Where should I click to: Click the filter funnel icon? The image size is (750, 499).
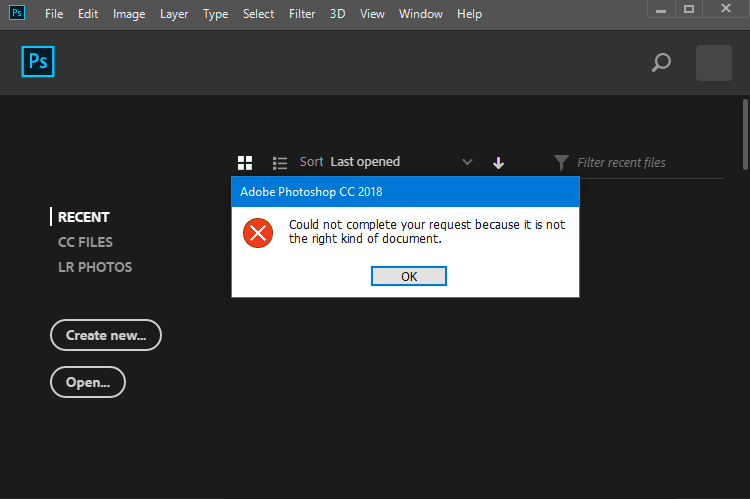[x=561, y=163]
